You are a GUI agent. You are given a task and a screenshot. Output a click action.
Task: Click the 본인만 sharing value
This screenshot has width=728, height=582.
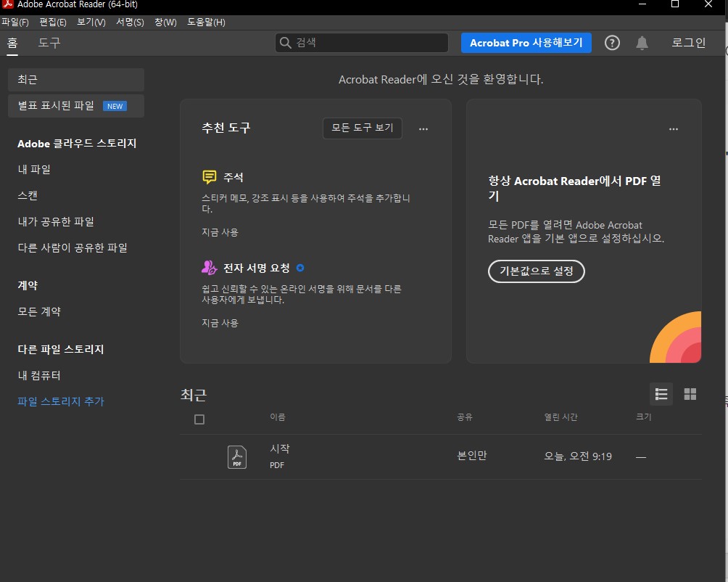point(472,456)
